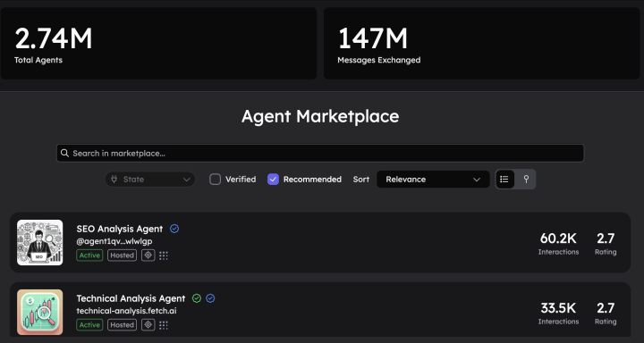Click the dotted grid icon in Technical Analysis Agent row
Viewport: 644px width, 343px height.
coord(164,325)
